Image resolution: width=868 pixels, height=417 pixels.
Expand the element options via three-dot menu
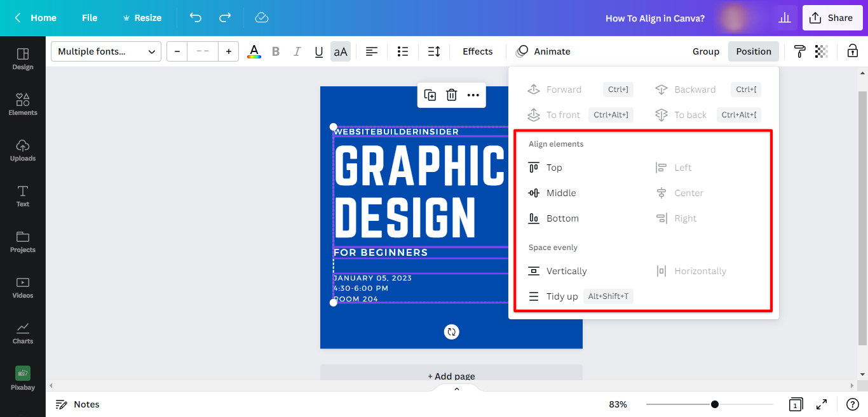tap(473, 95)
